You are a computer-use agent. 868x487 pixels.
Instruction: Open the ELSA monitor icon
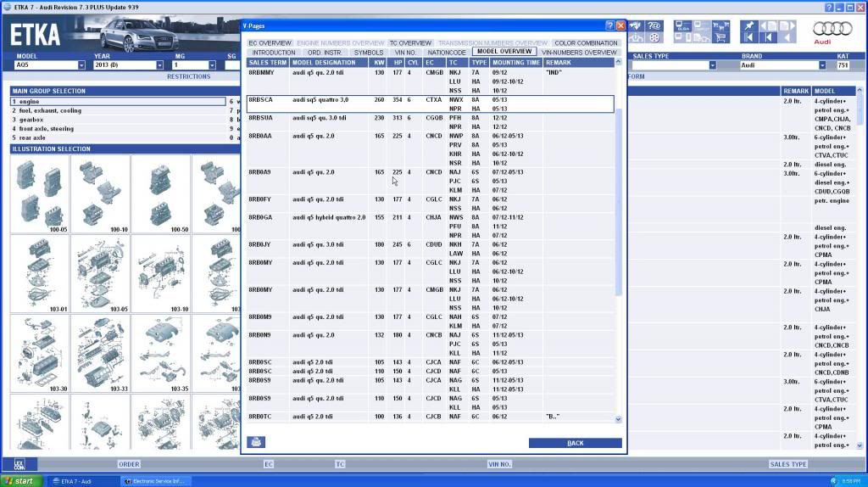click(x=682, y=26)
